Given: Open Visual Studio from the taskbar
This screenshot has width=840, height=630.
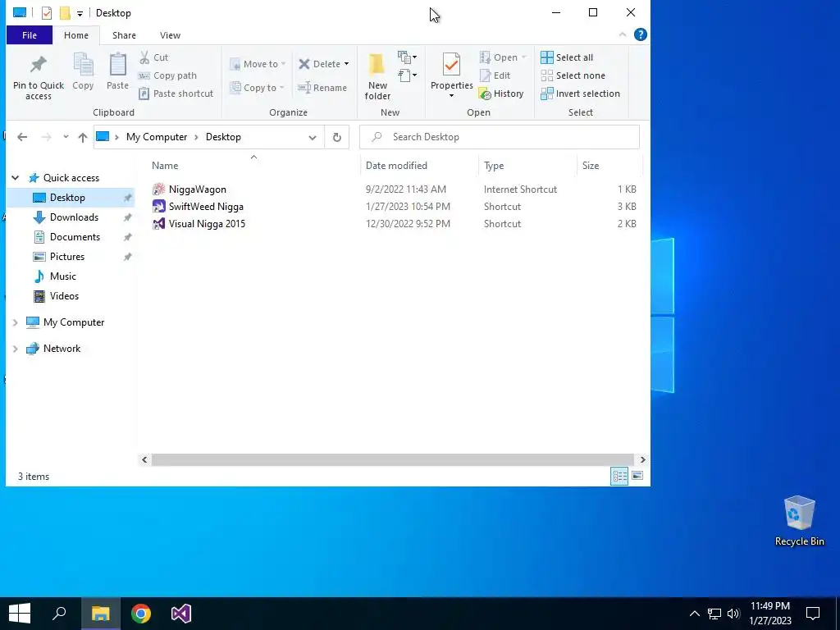Looking at the screenshot, I should tap(181, 614).
